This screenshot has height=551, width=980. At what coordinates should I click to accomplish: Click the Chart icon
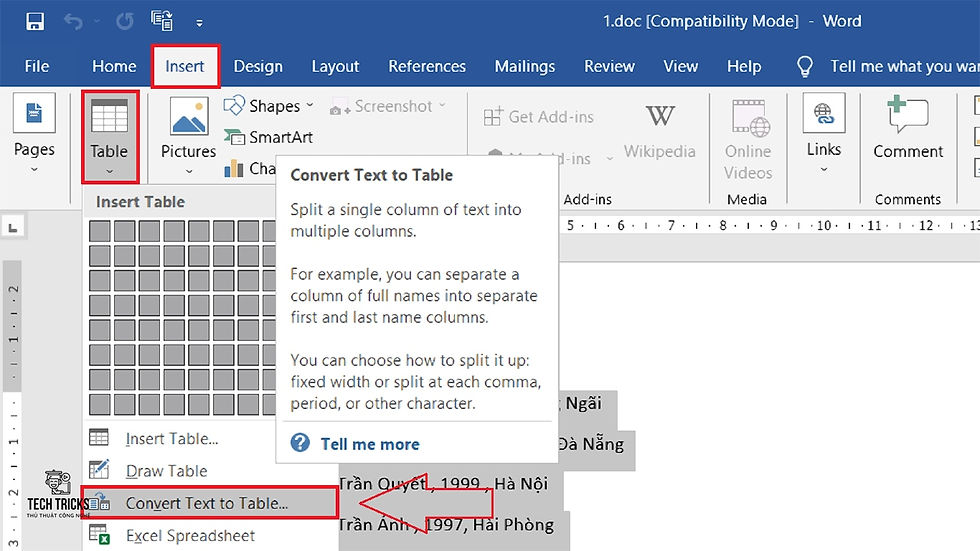[234, 168]
